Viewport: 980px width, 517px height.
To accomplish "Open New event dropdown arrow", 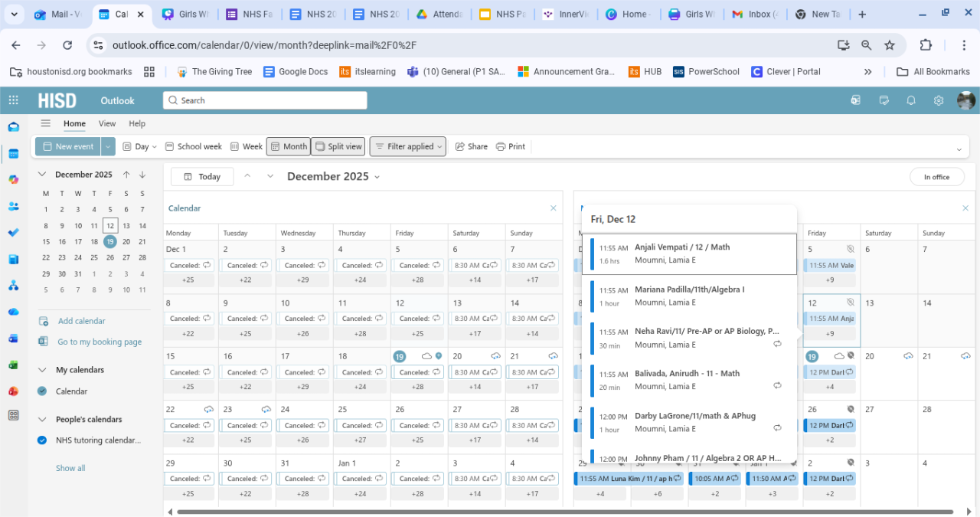I will coord(108,146).
